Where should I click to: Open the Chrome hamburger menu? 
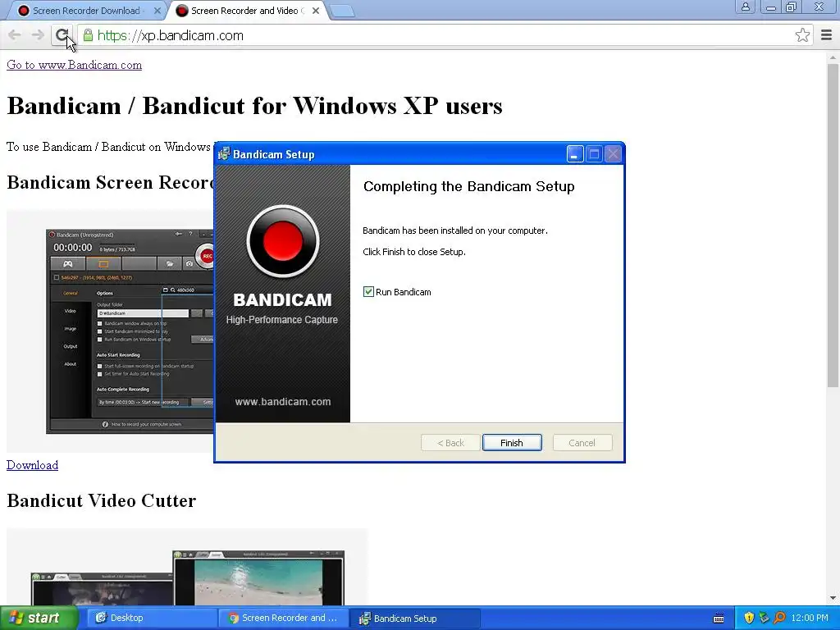(826, 35)
